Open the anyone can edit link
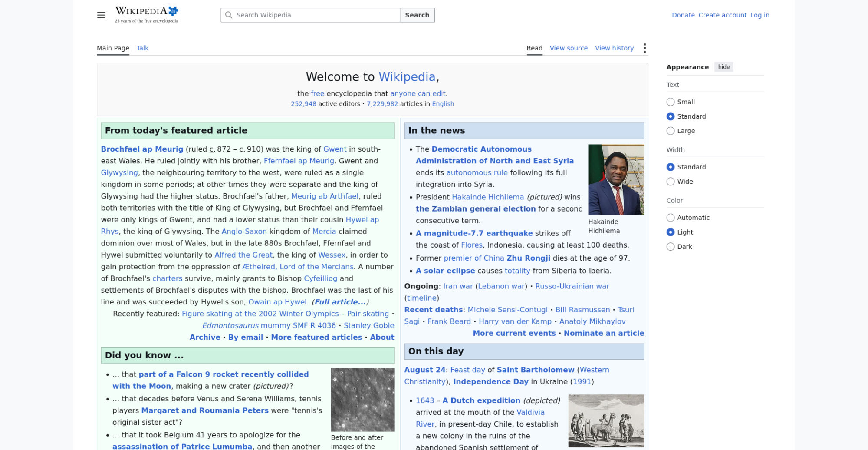The height and width of the screenshot is (450, 868). coord(418,93)
